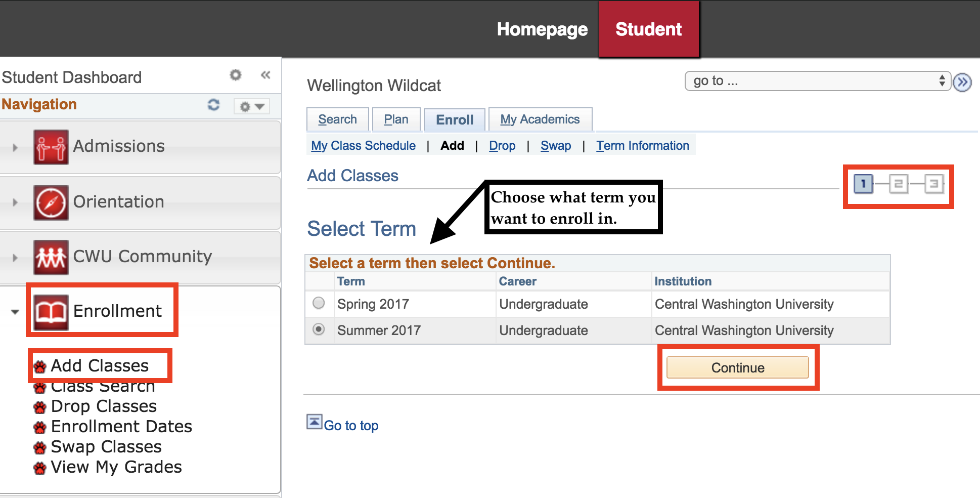Click the Admissions section icon
The width and height of the screenshot is (980, 498).
[51, 147]
